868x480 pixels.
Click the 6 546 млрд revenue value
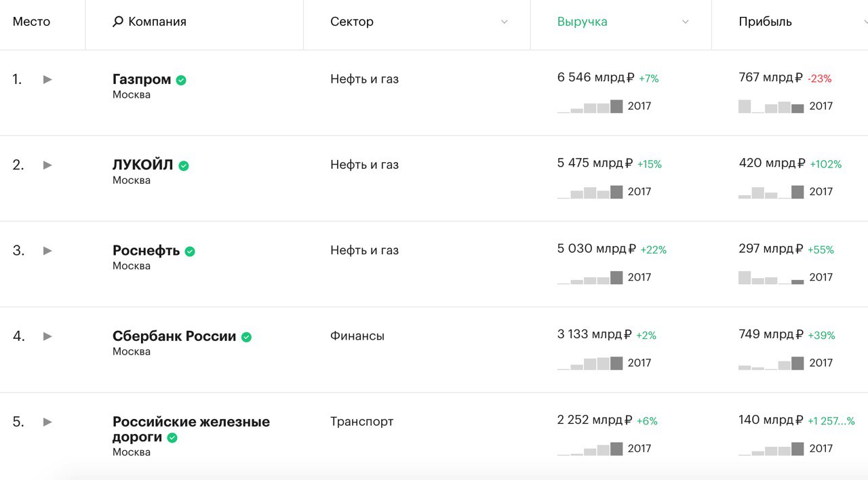[596, 78]
